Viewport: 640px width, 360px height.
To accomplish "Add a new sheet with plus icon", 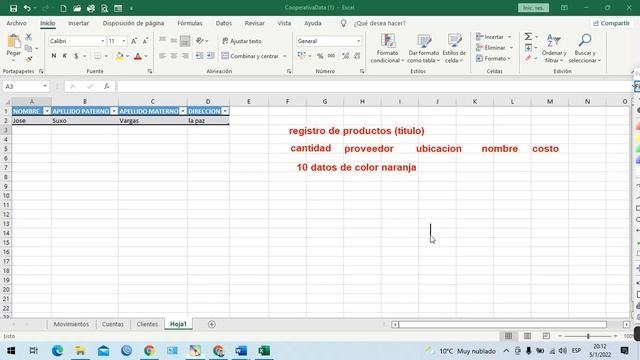I will (211, 324).
